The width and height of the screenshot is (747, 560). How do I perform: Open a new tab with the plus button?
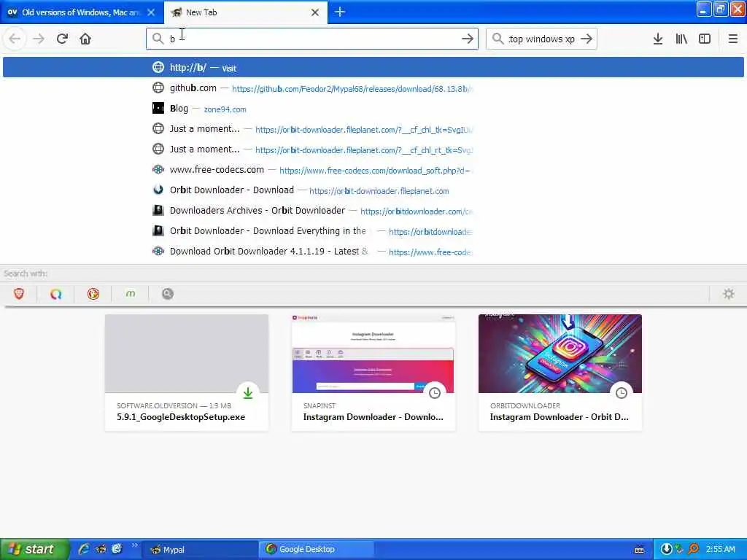(340, 12)
